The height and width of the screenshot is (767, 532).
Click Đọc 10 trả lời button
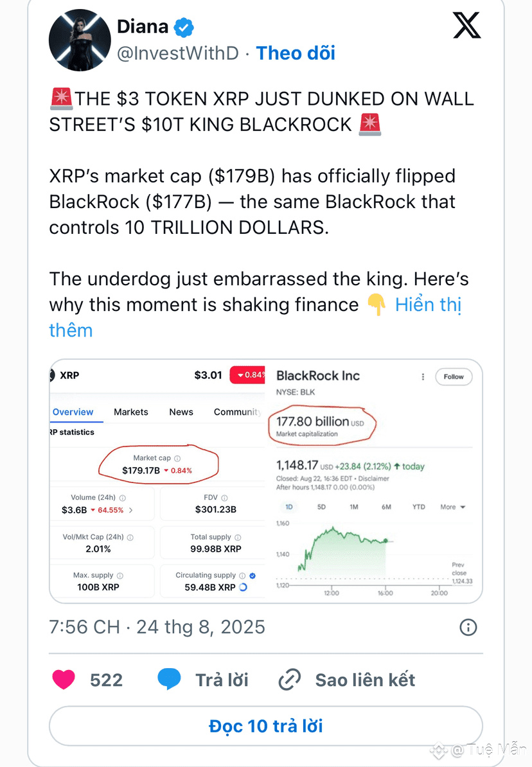[266, 726]
